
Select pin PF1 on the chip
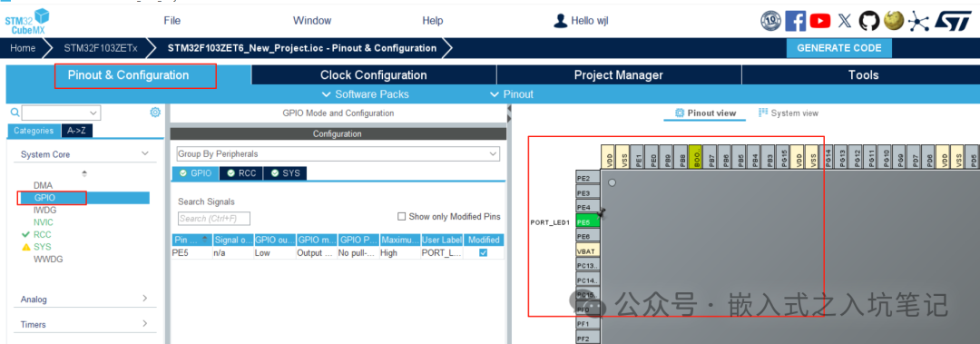[587, 324]
